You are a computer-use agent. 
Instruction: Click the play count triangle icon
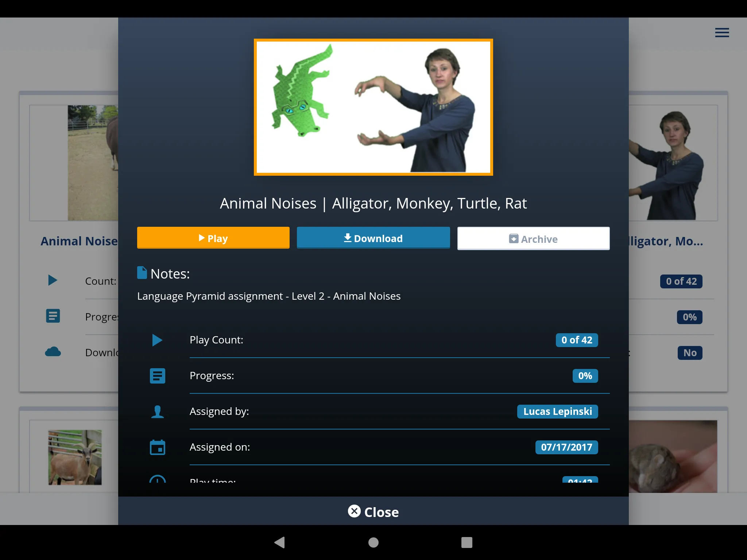tap(157, 340)
